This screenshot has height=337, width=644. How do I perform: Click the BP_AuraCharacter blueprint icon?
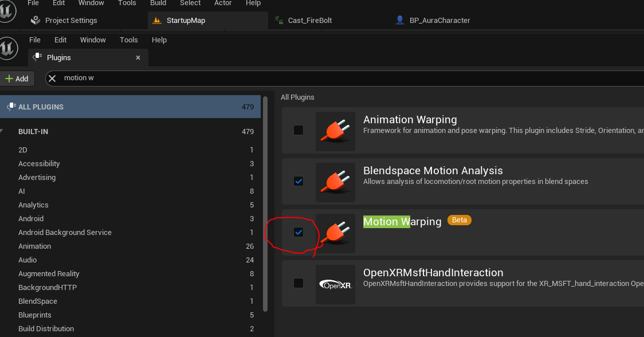click(399, 19)
